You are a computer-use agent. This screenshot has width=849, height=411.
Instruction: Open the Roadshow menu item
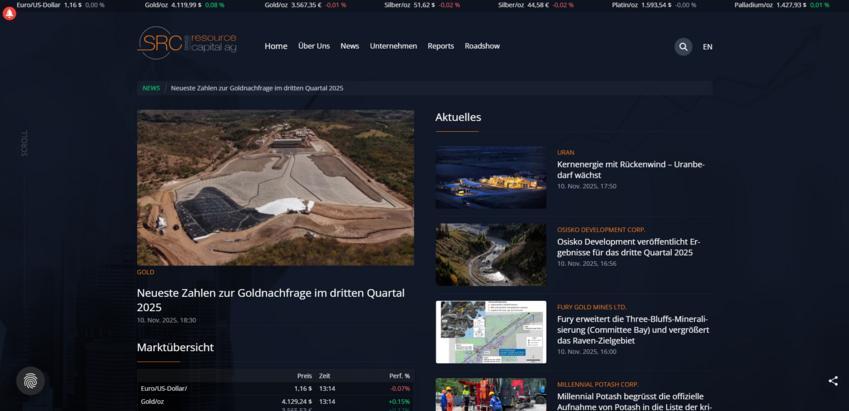click(482, 46)
